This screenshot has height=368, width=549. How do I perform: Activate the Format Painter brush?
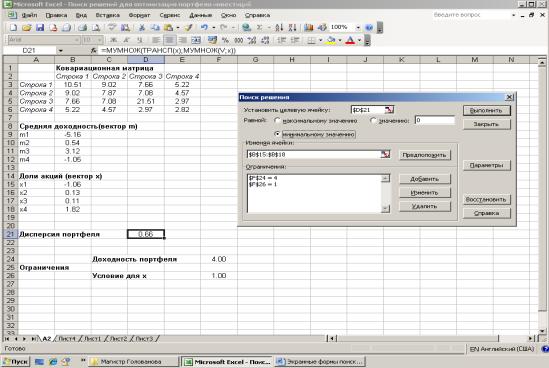(x=189, y=27)
